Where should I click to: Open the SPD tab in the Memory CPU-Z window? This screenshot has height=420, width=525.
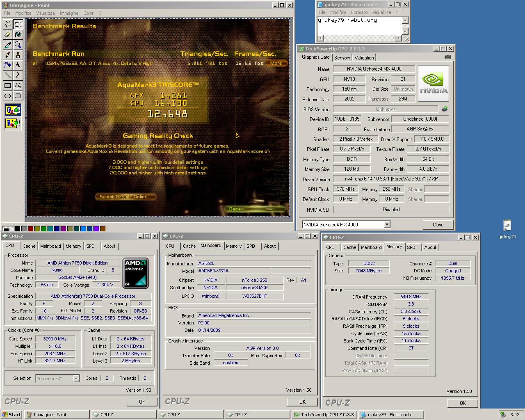point(411,247)
